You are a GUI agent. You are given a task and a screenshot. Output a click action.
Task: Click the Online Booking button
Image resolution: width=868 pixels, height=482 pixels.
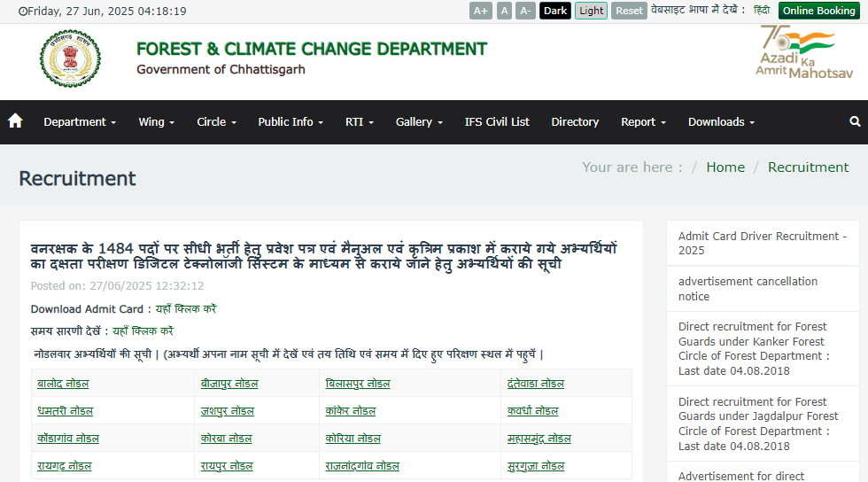click(x=819, y=11)
